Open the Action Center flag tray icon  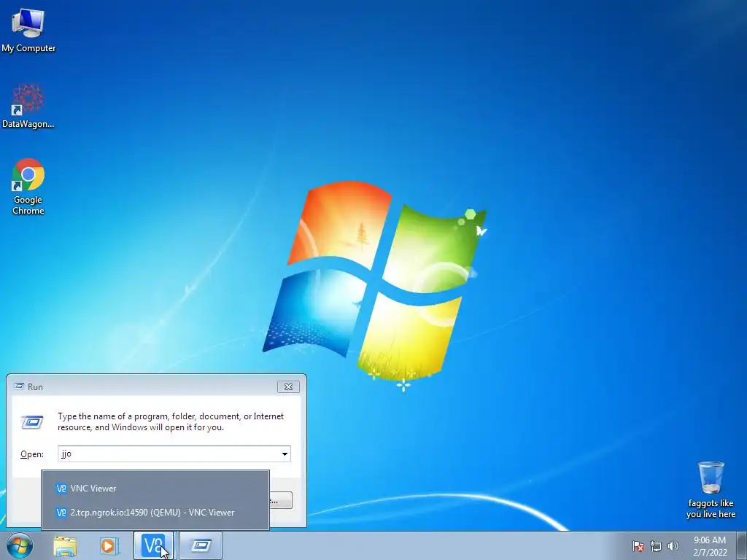point(638,546)
